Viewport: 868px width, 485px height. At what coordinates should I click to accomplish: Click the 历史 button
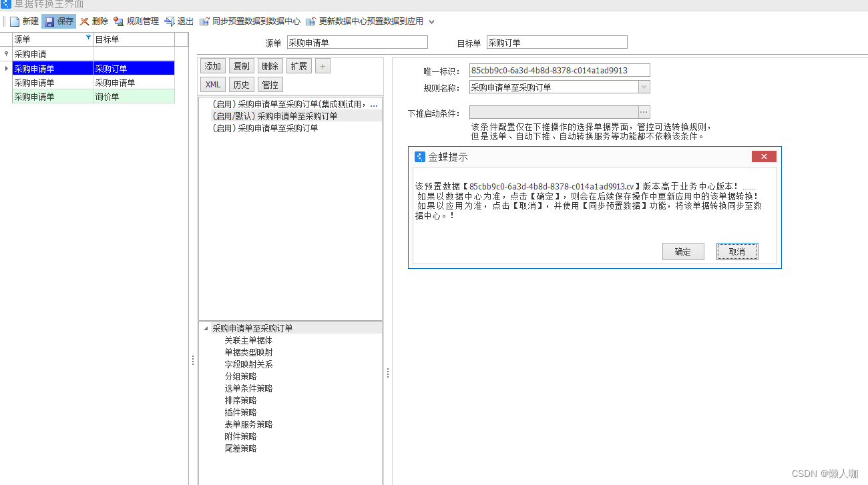tap(242, 85)
